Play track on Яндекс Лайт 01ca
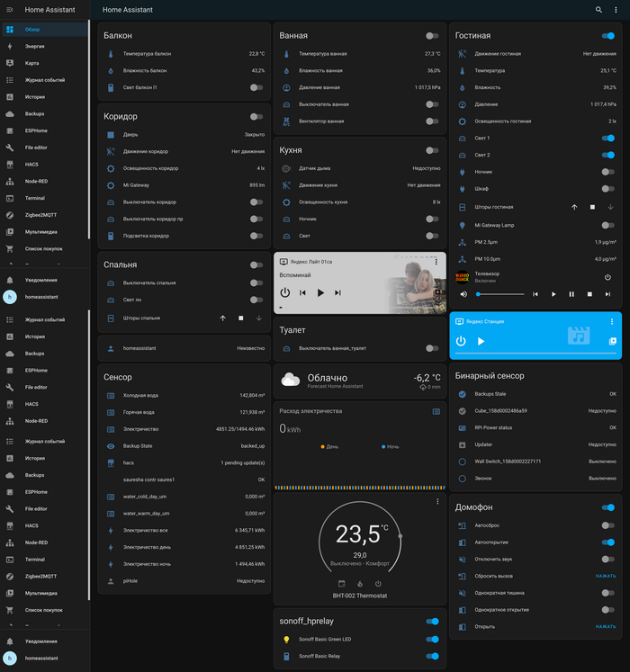The image size is (630, 672). [x=320, y=292]
